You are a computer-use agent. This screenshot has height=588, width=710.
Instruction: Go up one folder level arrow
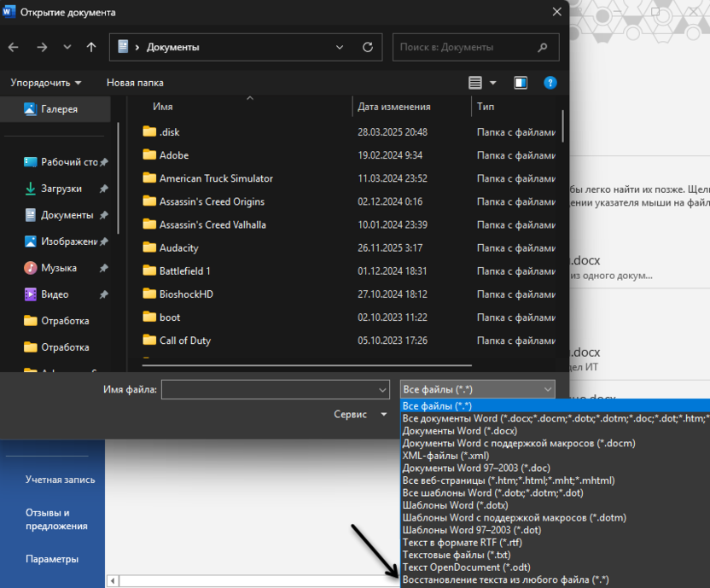tap(91, 47)
